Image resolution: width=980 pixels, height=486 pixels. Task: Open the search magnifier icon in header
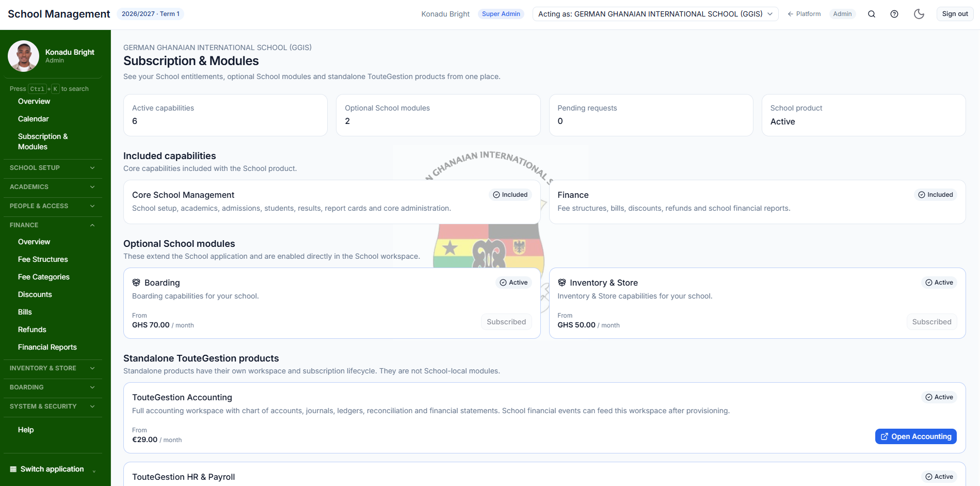pos(872,14)
